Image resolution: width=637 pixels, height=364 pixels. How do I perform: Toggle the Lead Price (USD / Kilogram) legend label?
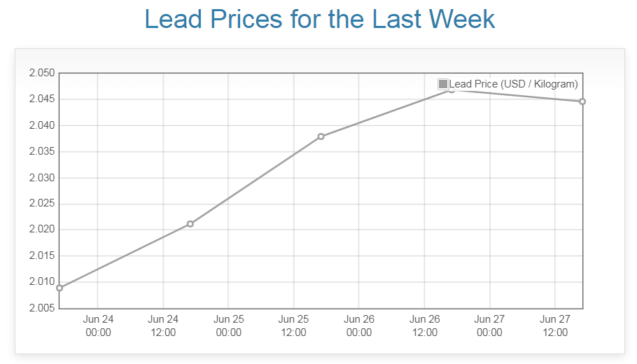point(513,84)
